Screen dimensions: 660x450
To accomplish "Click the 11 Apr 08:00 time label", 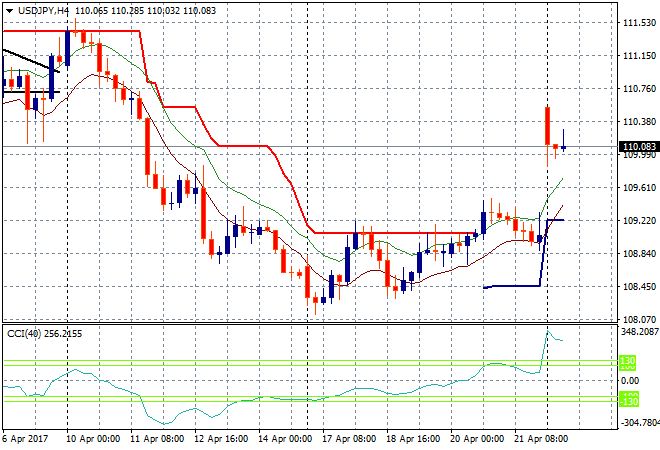I will click(x=157, y=439).
